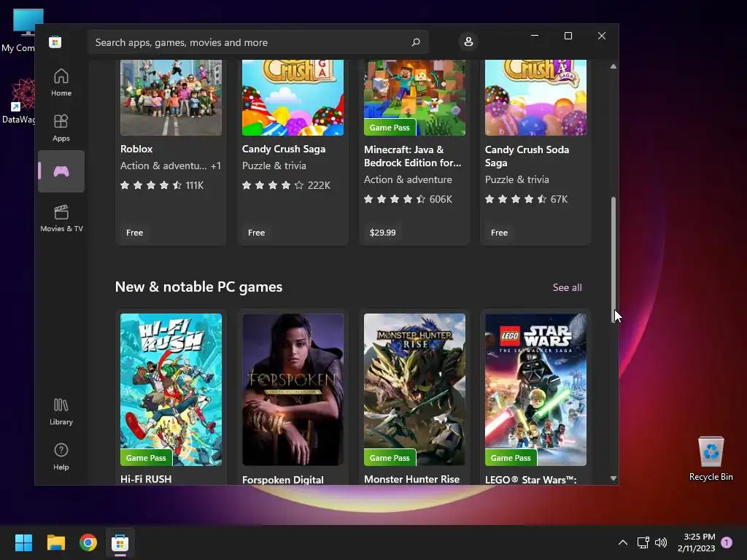This screenshot has width=747, height=560.
Task: Open the Monster Hunter Rise cover art
Action: coord(414,389)
